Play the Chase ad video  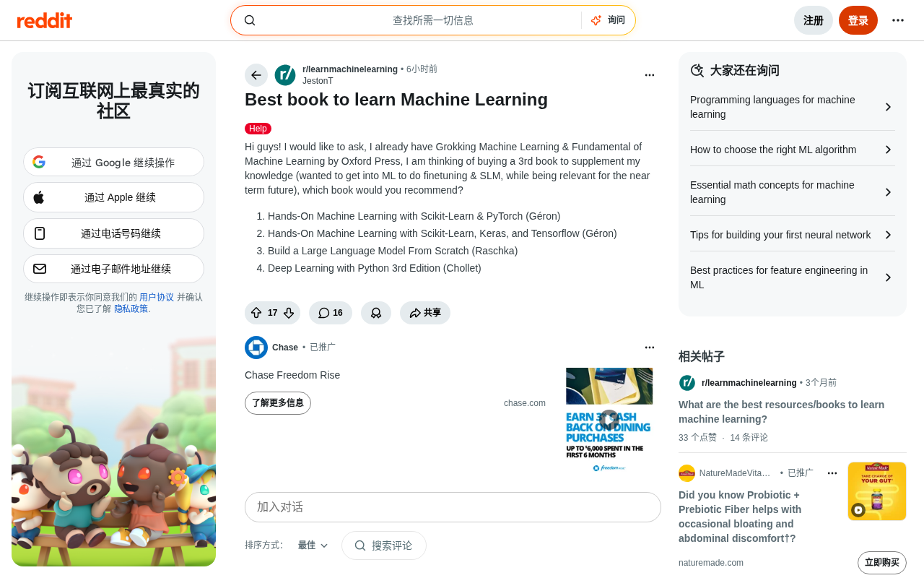(x=609, y=420)
